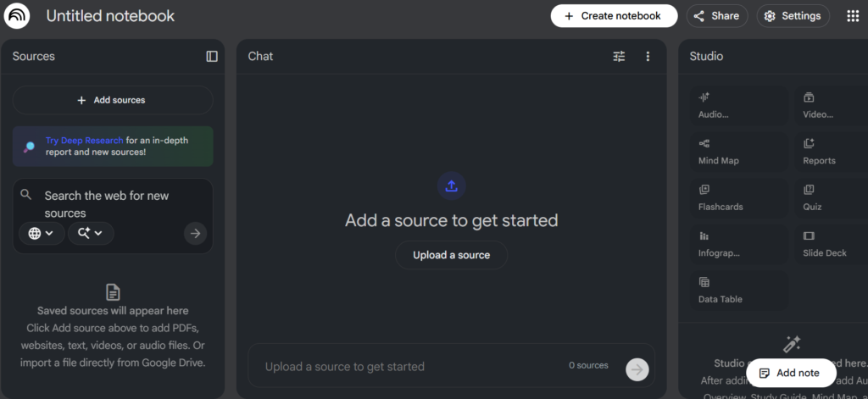This screenshot has height=399, width=868.
Task: Open the Settings menu
Action: coord(793,16)
